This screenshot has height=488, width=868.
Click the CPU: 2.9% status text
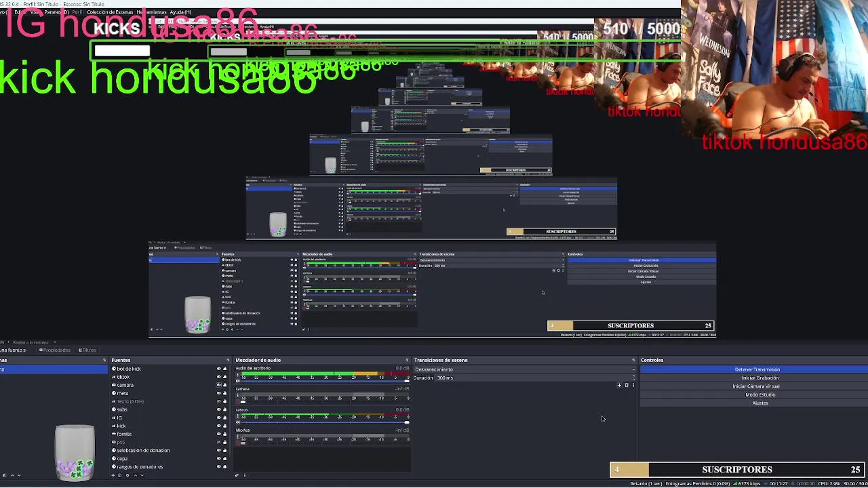pyautogui.click(x=829, y=483)
